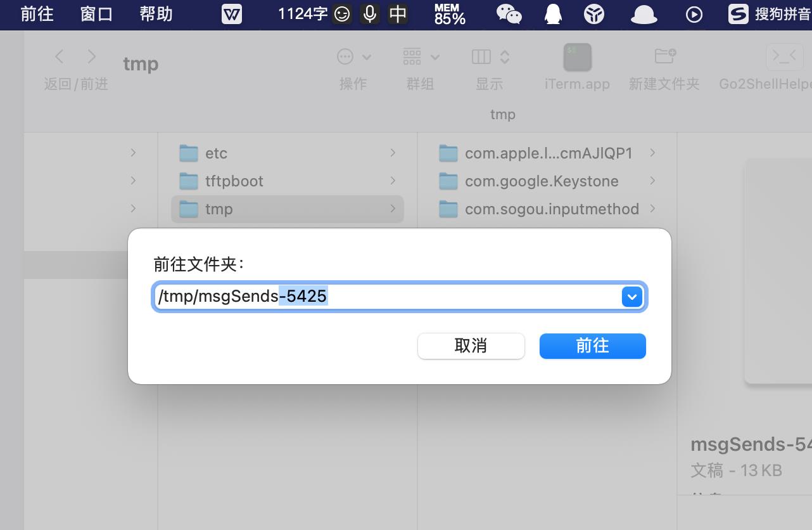
Task: Toggle the 中 input mode indicator
Action: [x=398, y=14]
